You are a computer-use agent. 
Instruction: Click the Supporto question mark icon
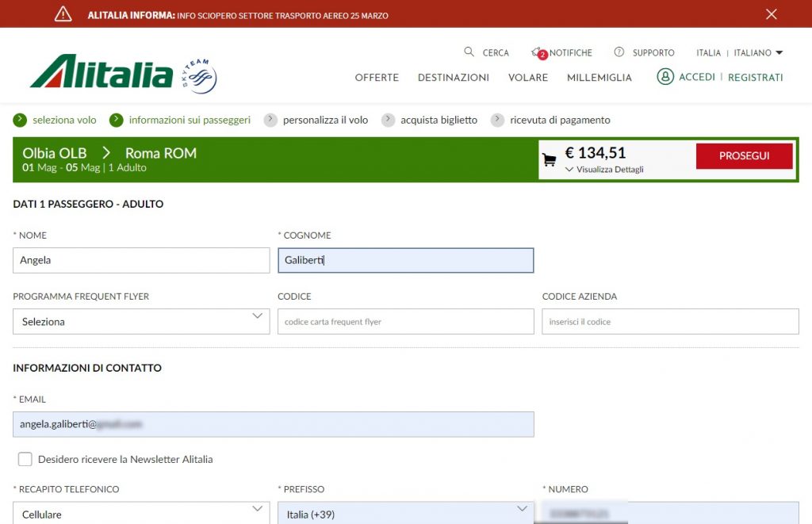[x=619, y=52]
